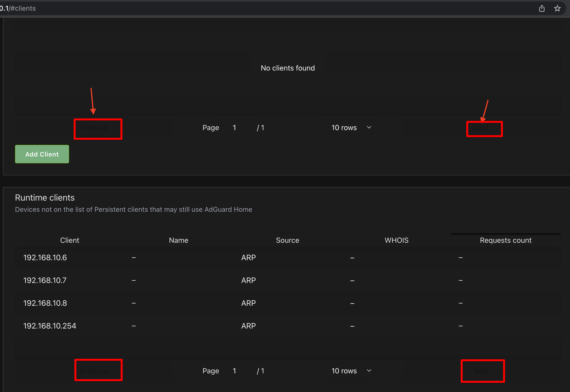Sort by the Name column header
The width and height of the screenshot is (570, 392).
(178, 240)
